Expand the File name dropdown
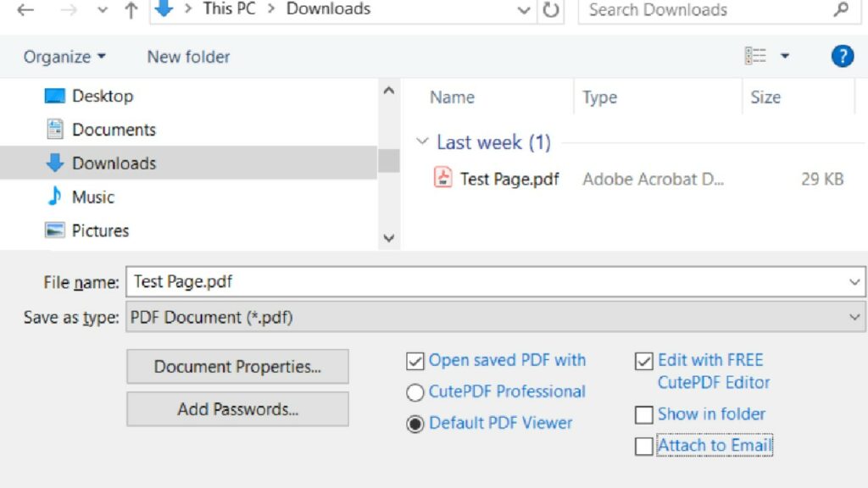 click(x=854, y=282)
